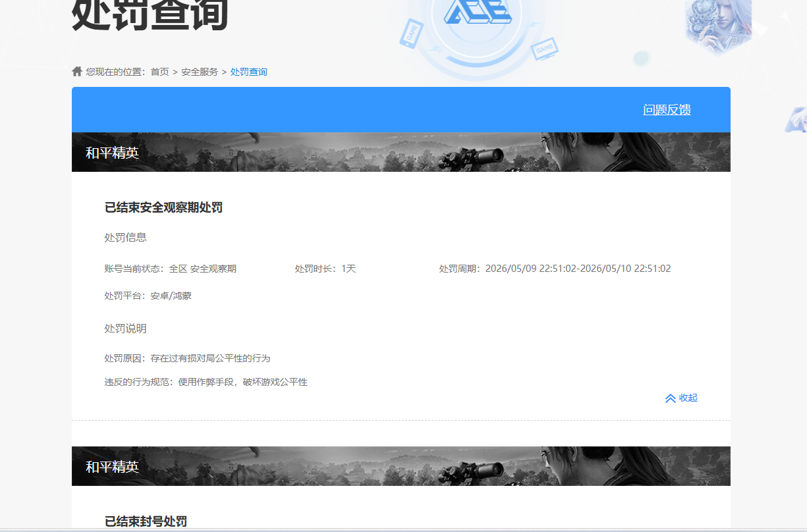Click the double chevron collapse icon
Image resolution: width=807 pixels, height=532 pixels.
[671, 398]
